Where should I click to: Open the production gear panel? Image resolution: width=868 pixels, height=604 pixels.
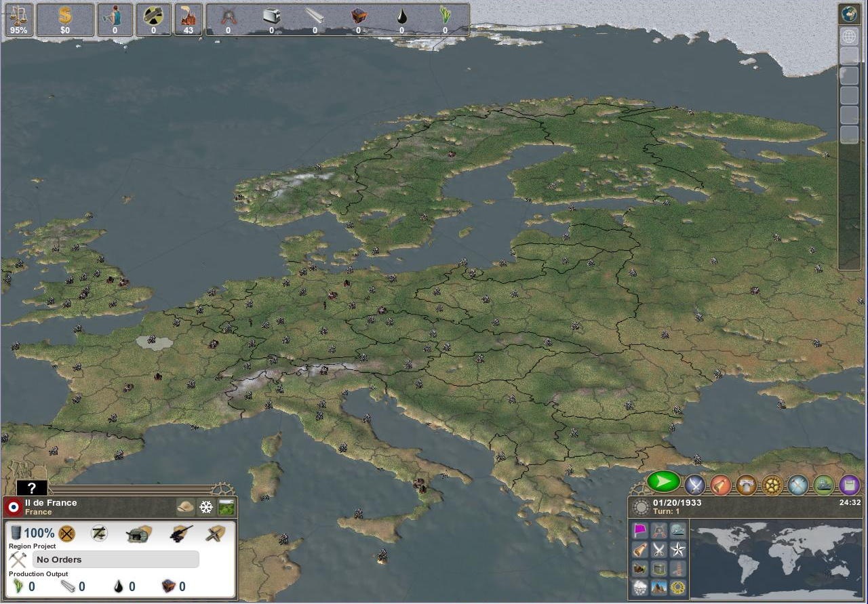pyautogui.click(x=772, y=485)
